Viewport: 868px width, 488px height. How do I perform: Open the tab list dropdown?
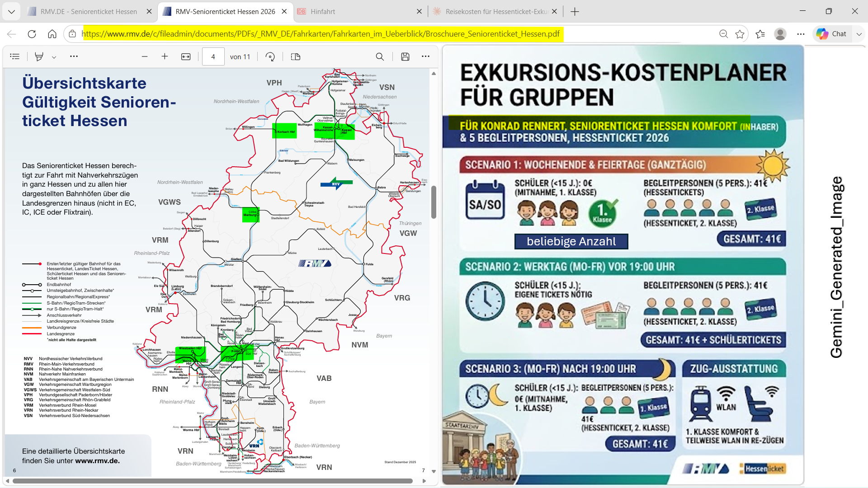(x=11, y=12)
